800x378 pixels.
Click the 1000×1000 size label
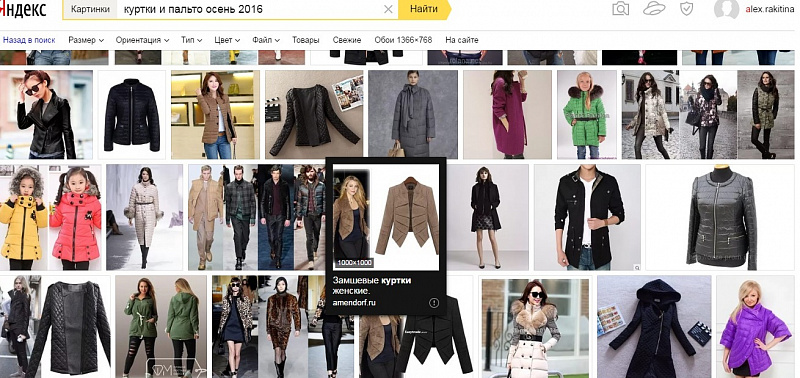[354, 263]
